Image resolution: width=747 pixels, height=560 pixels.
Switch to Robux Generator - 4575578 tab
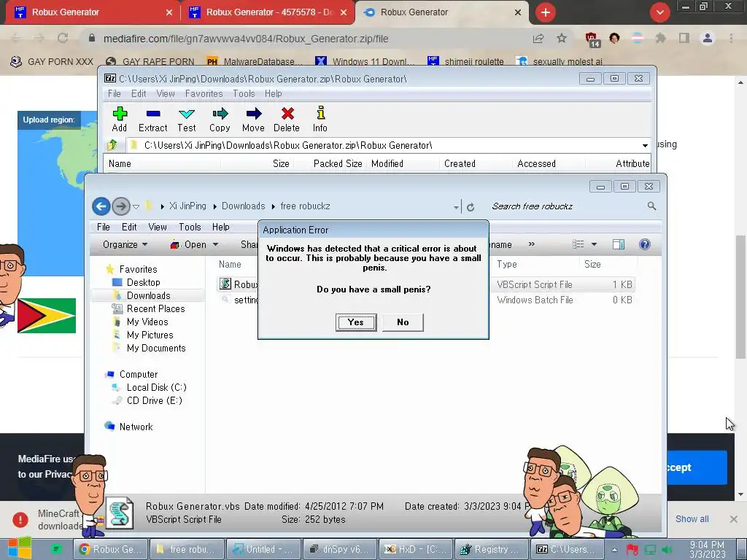268,12
